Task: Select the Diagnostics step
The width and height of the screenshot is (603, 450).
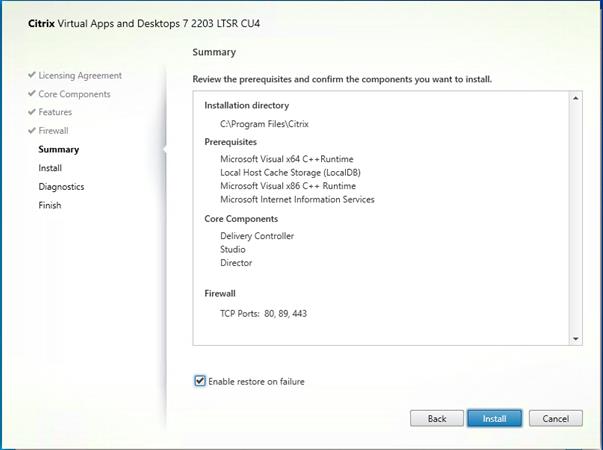Action: tap(61, 187)
